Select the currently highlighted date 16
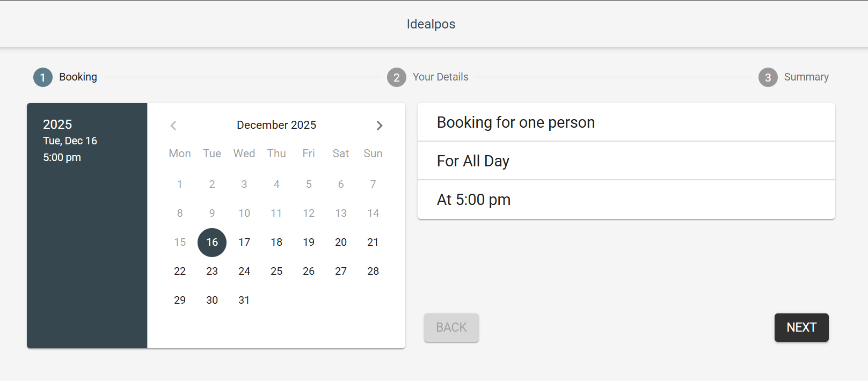Viewport: 868px width, 381px height. [212, 243]
